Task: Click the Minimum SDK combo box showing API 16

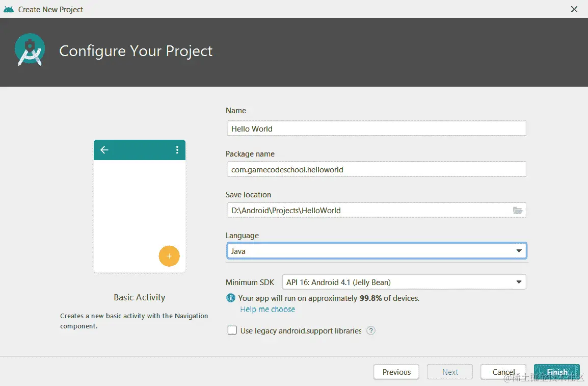Action: (404, 282)
